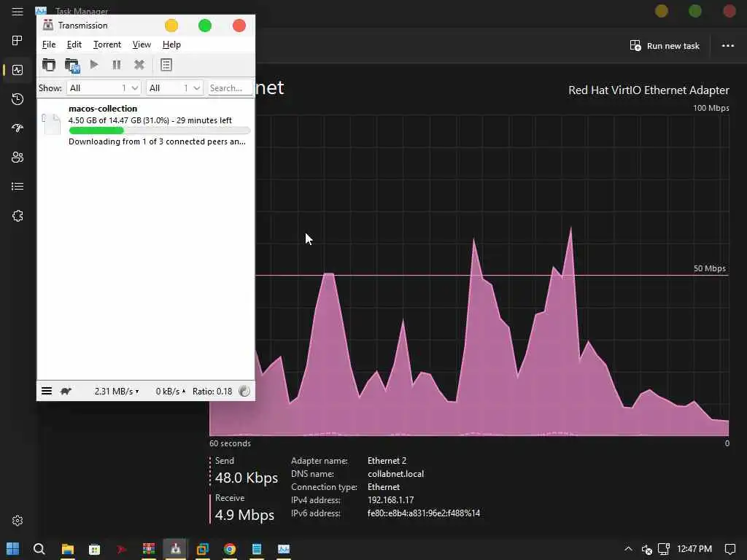Click the Send 48.0 Kbps value
The image size is (747, 560).
coord(247,478)
